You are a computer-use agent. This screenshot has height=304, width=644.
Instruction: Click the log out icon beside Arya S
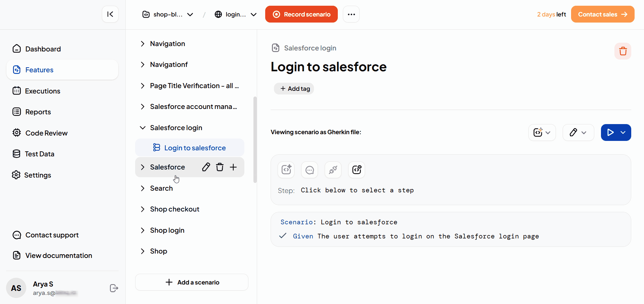pyautogui.click(x=114, y=288)
